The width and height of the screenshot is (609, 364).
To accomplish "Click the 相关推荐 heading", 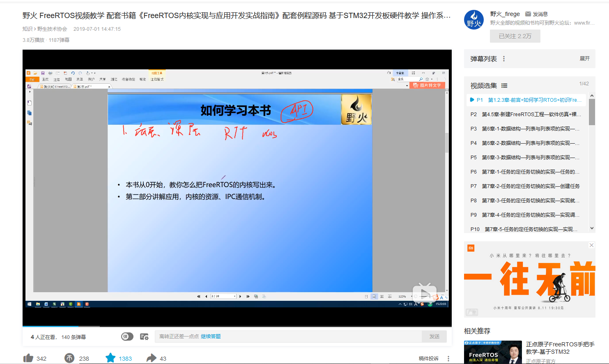I will click(x=477, y=331).
